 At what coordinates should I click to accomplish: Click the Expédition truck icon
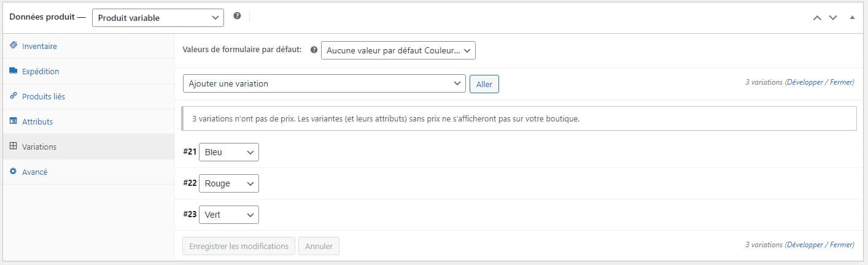coord(14,71)
